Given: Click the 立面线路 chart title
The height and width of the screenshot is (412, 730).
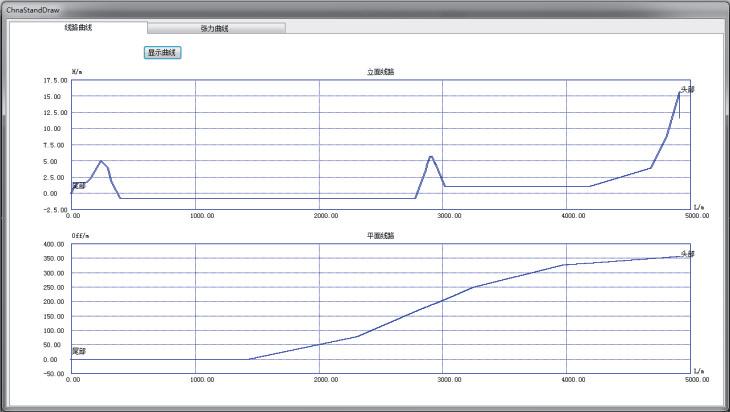Looking at the screenshot, I should [x=381, y=72].
